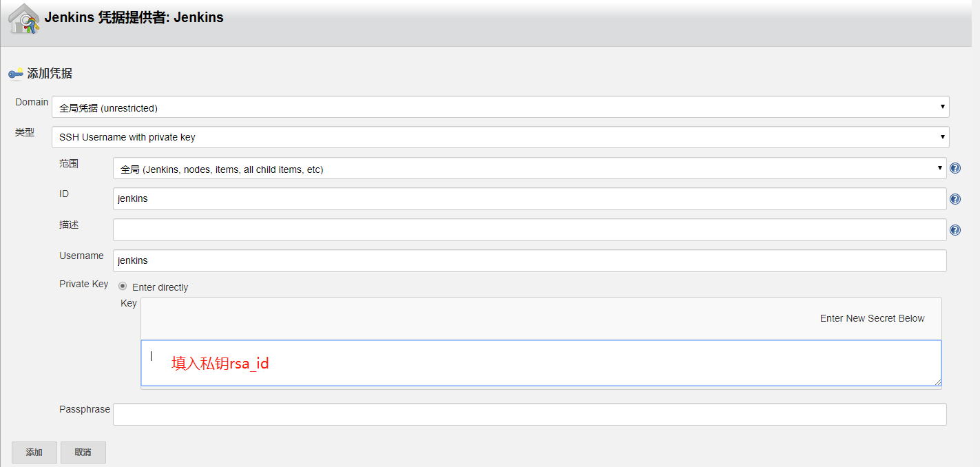
Task: Expand the Domain dropdown
Action: click(500, 107)
